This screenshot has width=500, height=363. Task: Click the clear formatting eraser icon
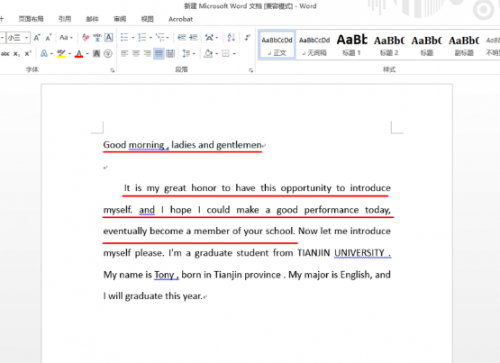click(86, 37)
